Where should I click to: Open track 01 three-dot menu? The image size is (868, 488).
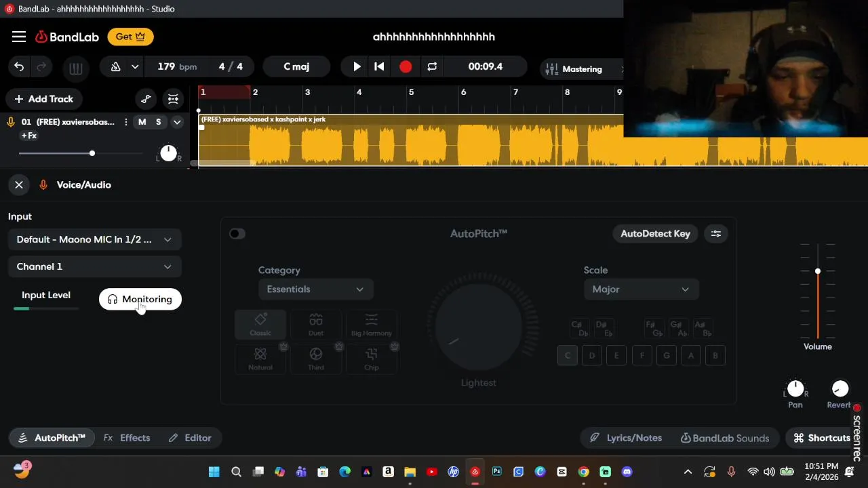click(125, 122)
